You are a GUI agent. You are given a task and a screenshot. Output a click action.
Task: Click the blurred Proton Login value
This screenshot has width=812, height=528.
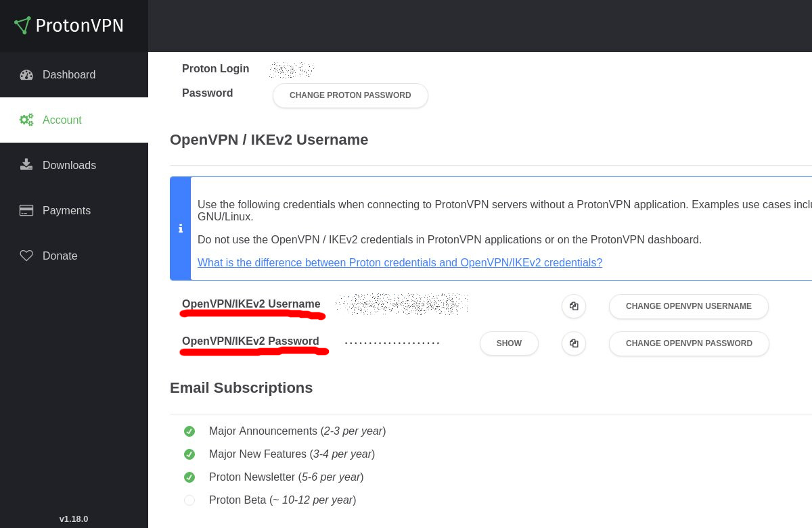292,69
